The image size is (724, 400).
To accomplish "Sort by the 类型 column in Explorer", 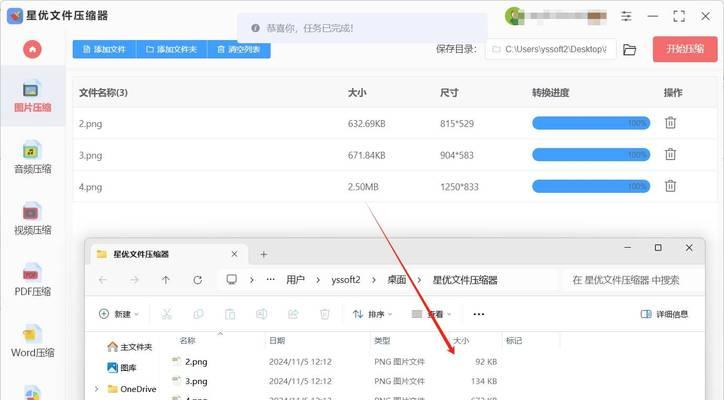I will click(x=382, y=340).
